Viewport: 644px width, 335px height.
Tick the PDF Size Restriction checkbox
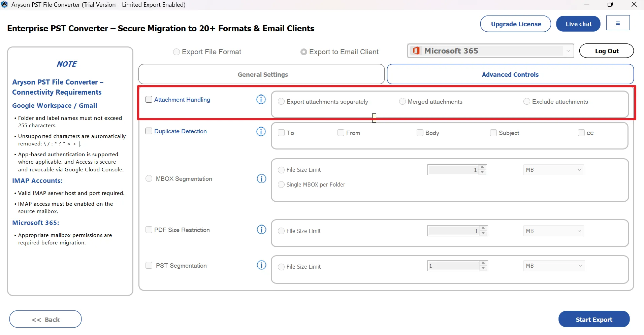(x=149, y=230)
